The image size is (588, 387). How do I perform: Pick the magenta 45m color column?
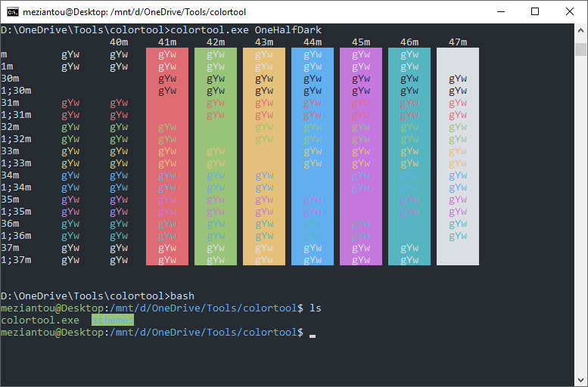(x=360, y=156)
